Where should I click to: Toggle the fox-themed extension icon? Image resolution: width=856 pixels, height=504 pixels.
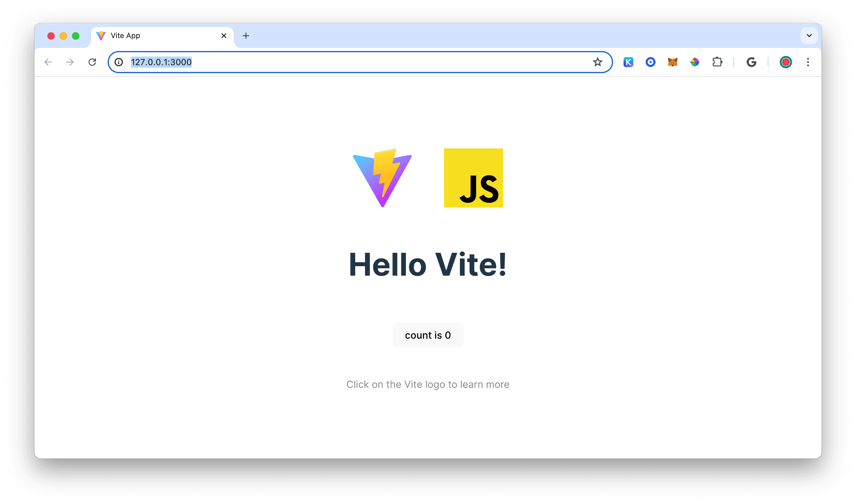click(x=672, y=62)
